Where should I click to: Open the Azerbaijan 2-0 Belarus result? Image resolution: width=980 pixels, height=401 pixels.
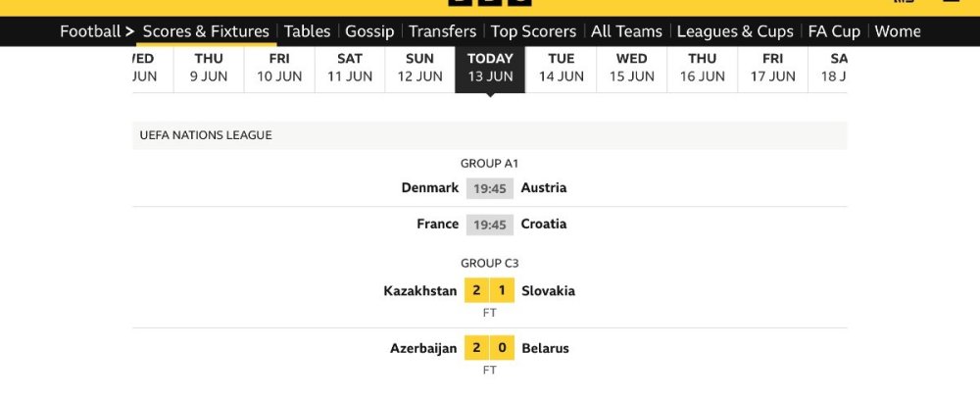(x=490, y=348)
